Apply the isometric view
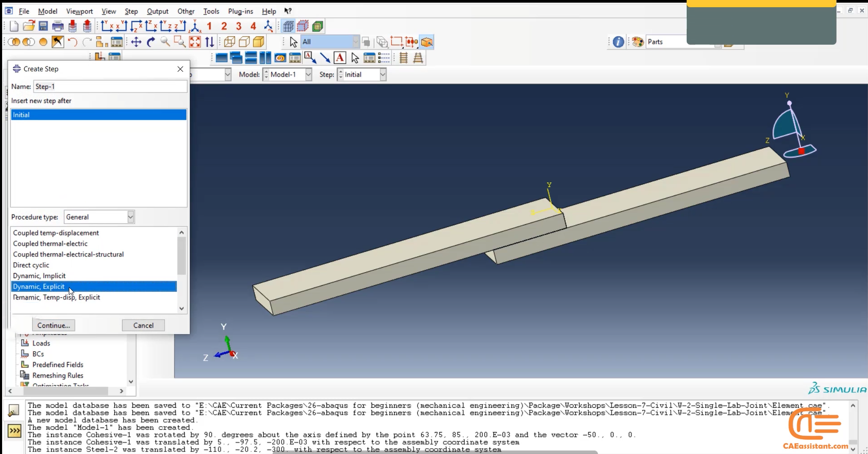Image resolution: width=868 pixels, height=454 pixels. (x=195, y=26)
